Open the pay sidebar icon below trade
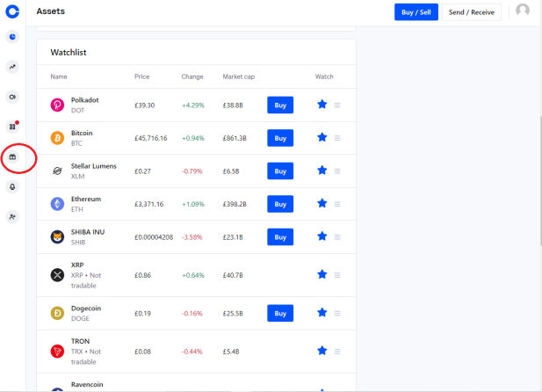 [x=12, y=97]
